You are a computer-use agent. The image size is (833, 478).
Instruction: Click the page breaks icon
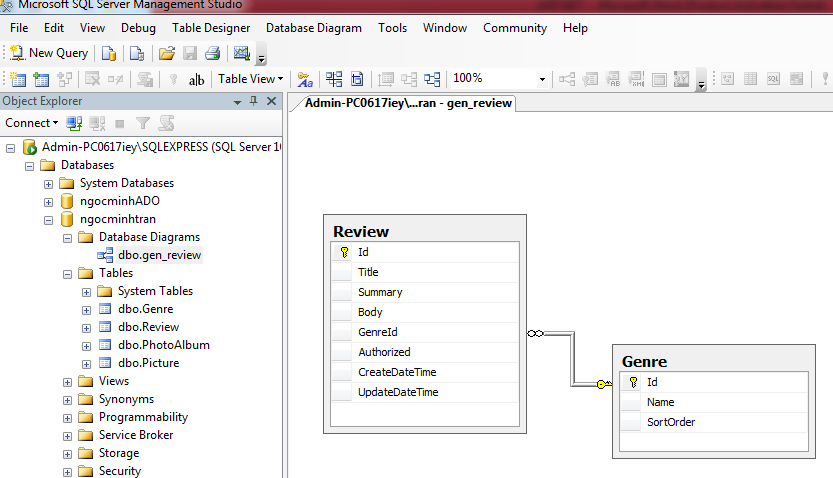[357, 79]
